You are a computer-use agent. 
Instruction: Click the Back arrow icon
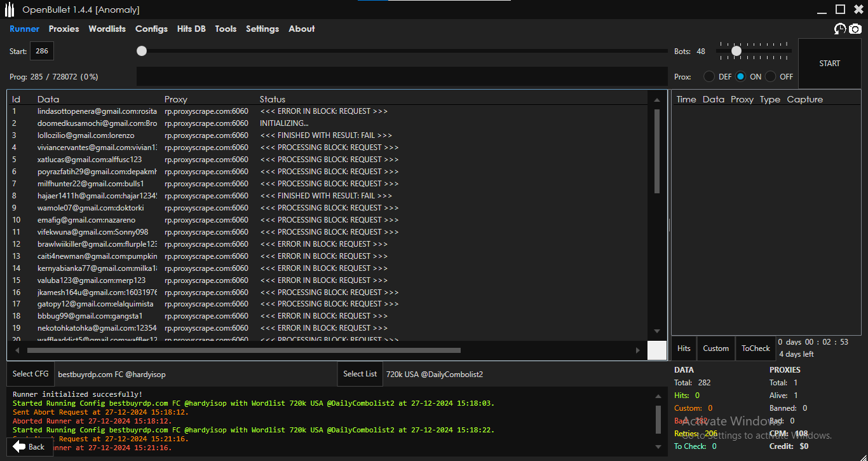[19, 447]
